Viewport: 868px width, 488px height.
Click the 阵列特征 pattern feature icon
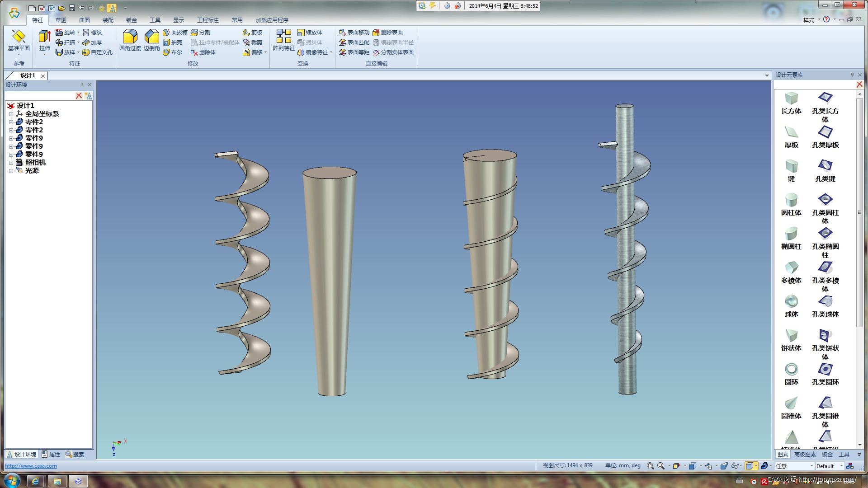coord(283,37)
